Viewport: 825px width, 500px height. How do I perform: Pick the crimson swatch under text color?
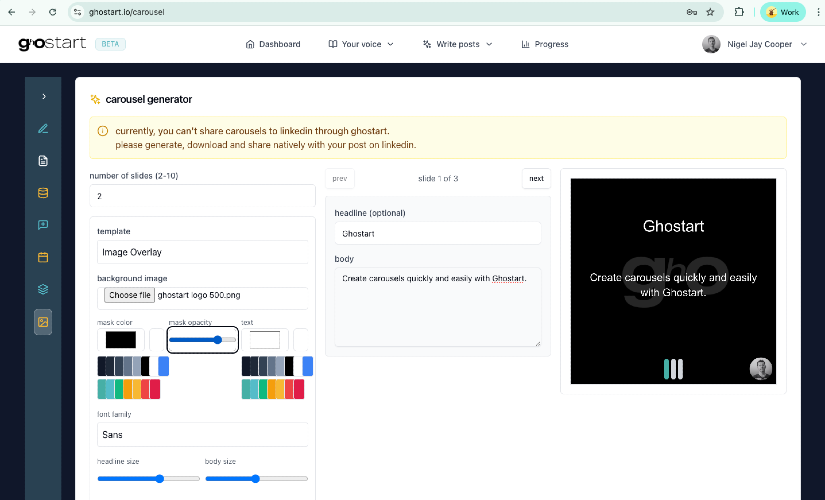pos(299,389)
